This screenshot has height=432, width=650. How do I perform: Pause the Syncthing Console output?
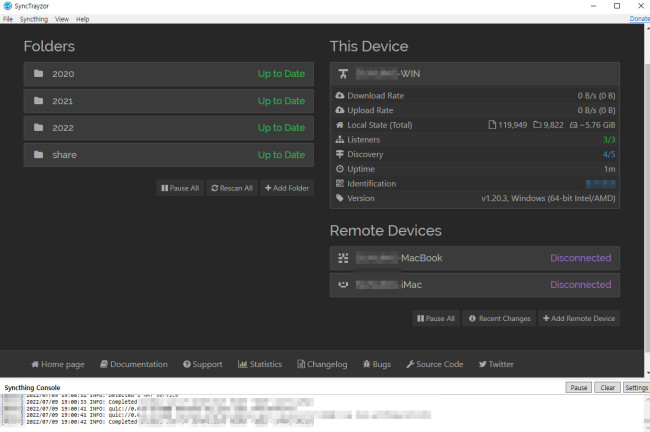tap(579, 388)
